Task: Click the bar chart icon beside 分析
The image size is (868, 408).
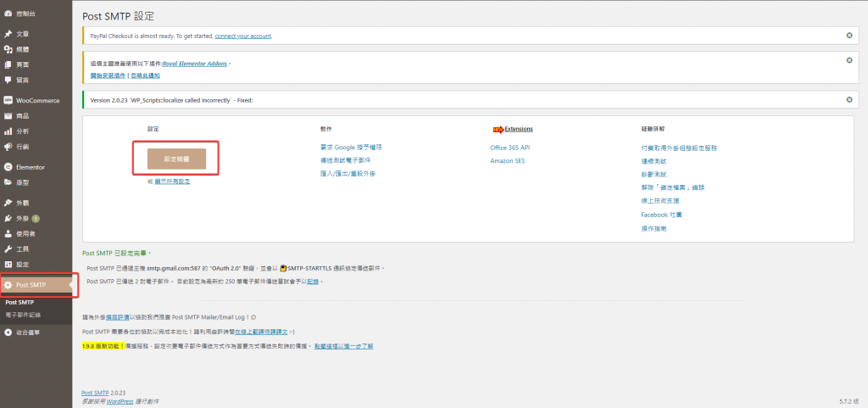Action: tap(8, 131)
